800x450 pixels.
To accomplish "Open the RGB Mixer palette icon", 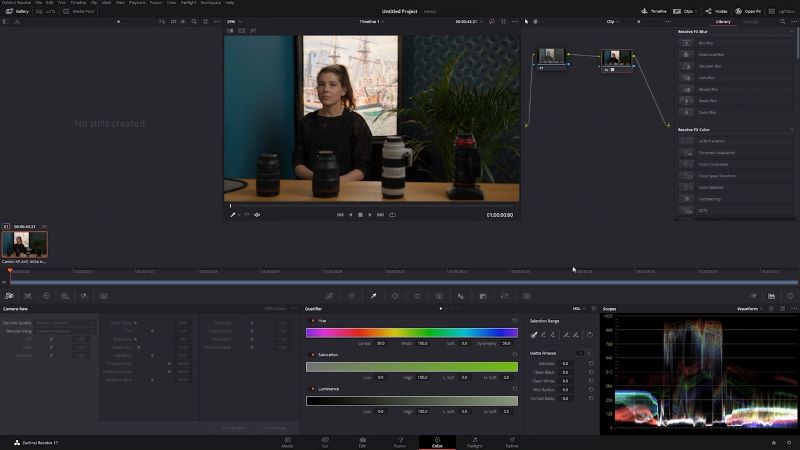I will 84,296.
